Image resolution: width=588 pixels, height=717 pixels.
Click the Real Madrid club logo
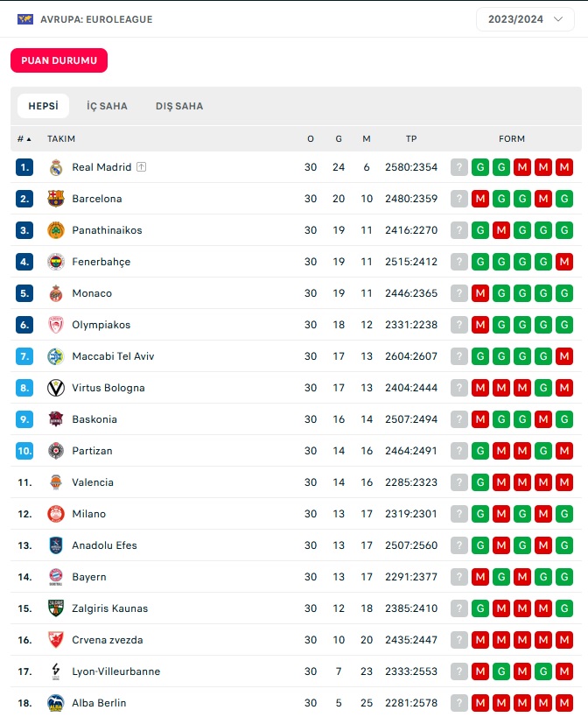coord(56,167)
